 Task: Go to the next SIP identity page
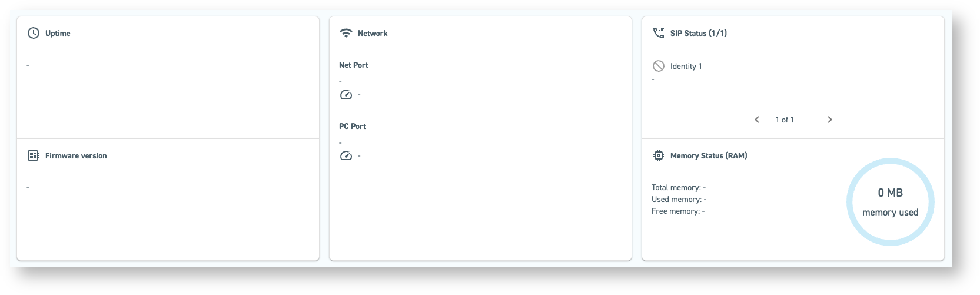point(830,120)
